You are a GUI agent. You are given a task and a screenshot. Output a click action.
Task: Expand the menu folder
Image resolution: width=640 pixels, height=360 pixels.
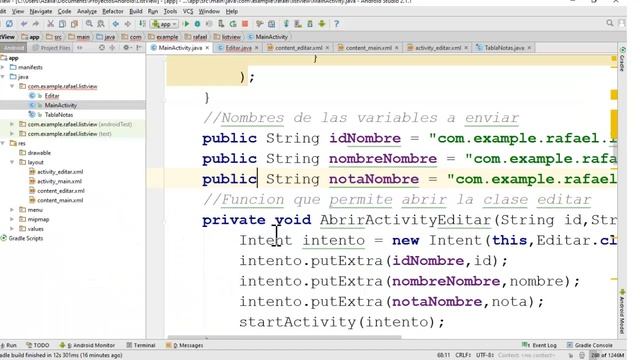12,209
